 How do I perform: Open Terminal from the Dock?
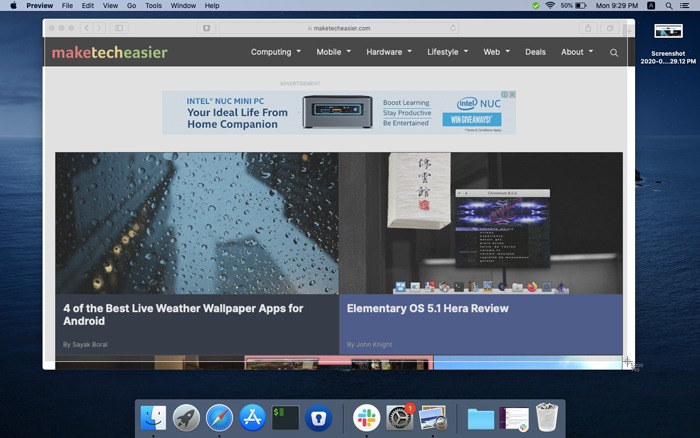tap(285, 418)
